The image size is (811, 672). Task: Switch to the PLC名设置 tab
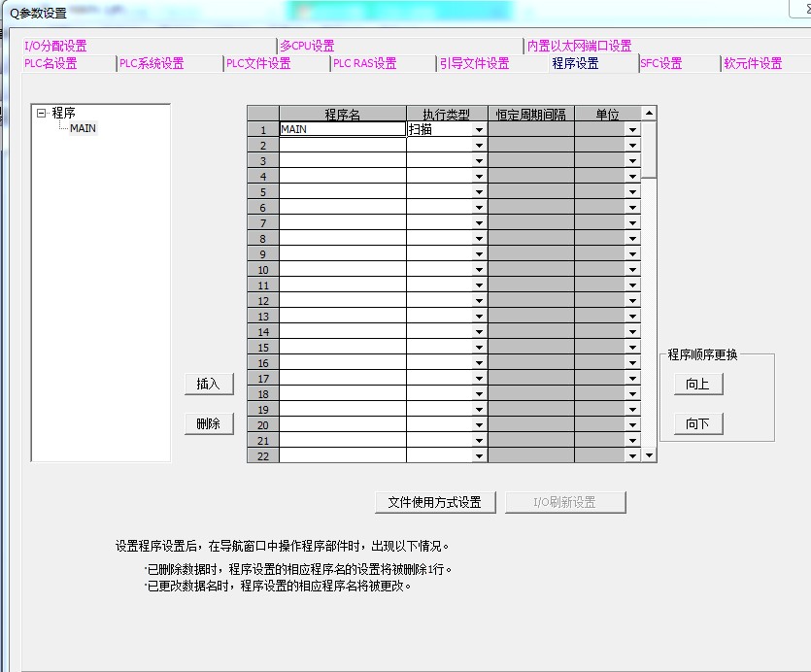tap(51, 64)
